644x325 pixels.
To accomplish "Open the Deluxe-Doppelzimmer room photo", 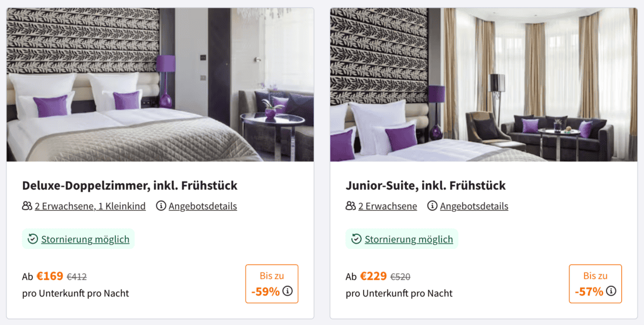I will pyautogui.click(x=160, y=84).
